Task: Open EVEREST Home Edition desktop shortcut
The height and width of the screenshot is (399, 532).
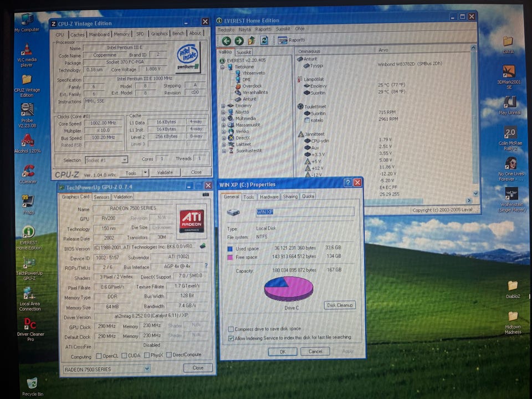Action: [x=29, y=238]
